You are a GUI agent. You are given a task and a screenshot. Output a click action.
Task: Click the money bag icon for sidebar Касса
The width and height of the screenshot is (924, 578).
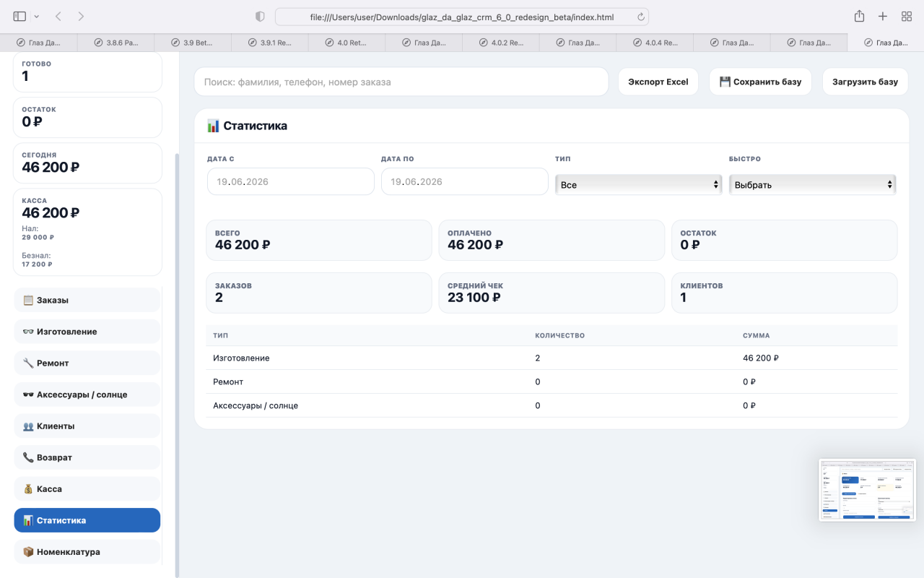[x=28, y=489]
